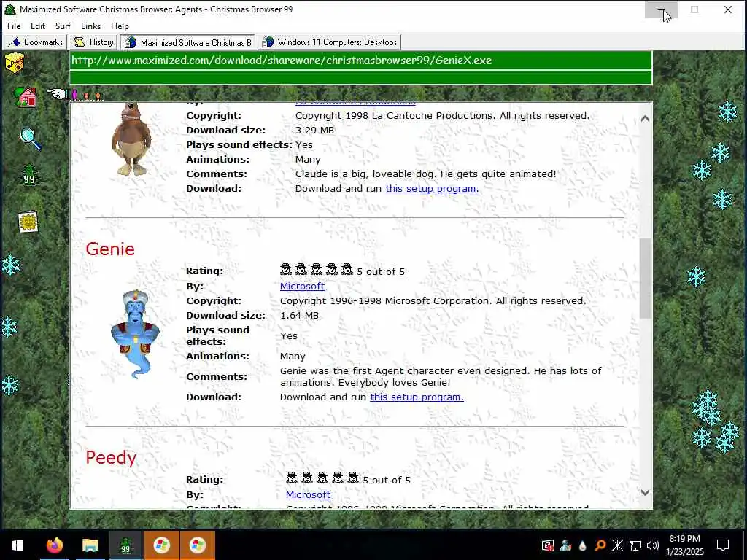Click Genie's rating star icons

[317, 270]
